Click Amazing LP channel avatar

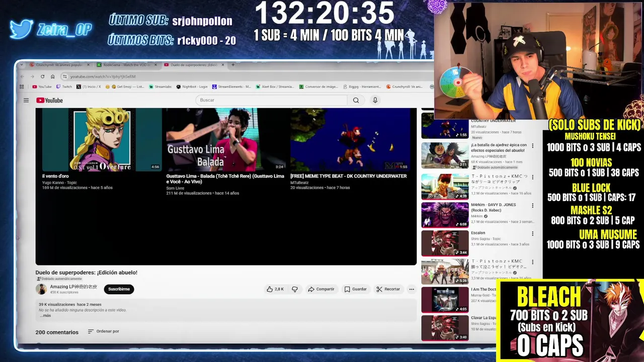[41, 289]
